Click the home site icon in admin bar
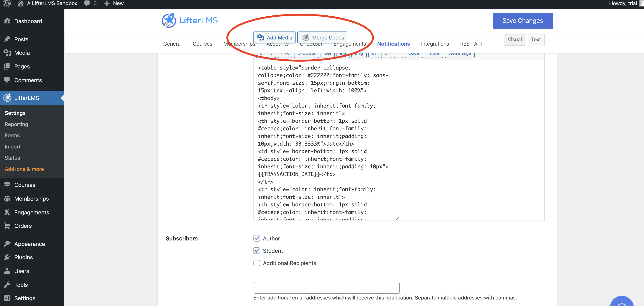This screenshot has width=644, height=306. (x=21, y=3)
